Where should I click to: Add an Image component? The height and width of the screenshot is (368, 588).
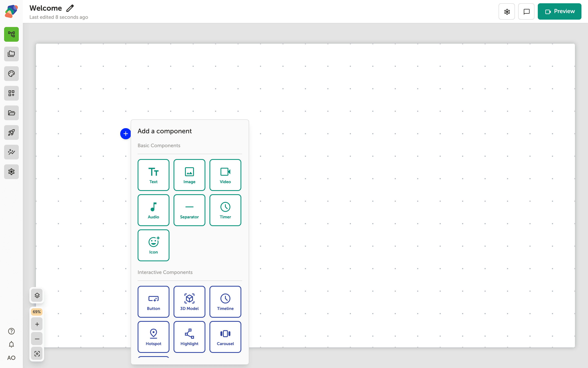(x=189, y=175)
